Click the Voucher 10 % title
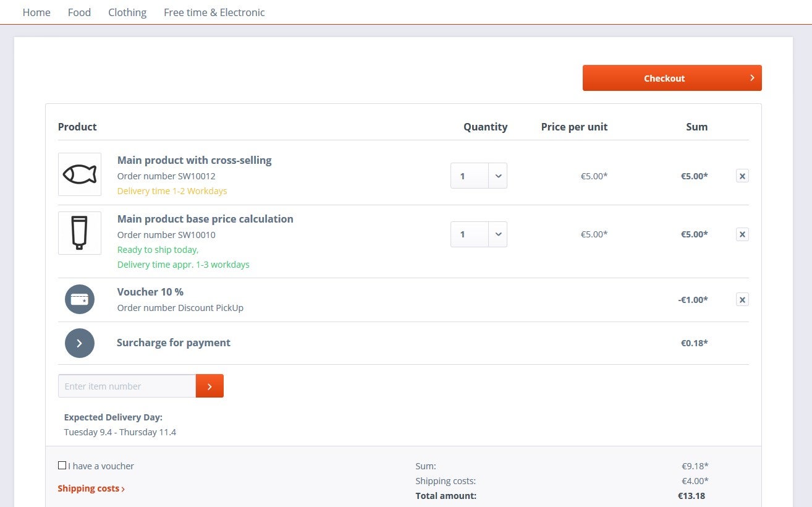The width and height of the screenshot is (812, 507). tap(150, 292)
